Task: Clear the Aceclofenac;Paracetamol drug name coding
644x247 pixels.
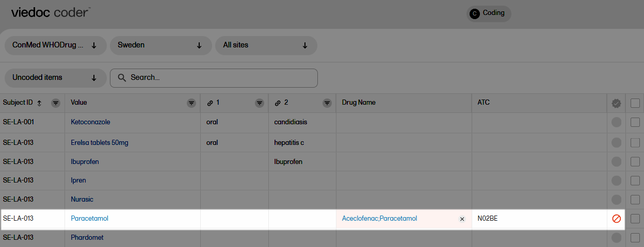Action: (x=462, y=219)
